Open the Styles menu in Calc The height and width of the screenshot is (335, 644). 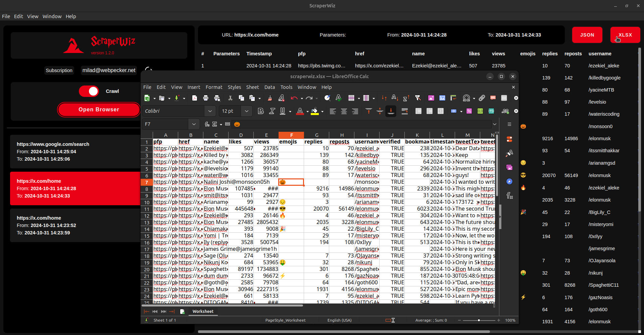(x=234, y=87)
